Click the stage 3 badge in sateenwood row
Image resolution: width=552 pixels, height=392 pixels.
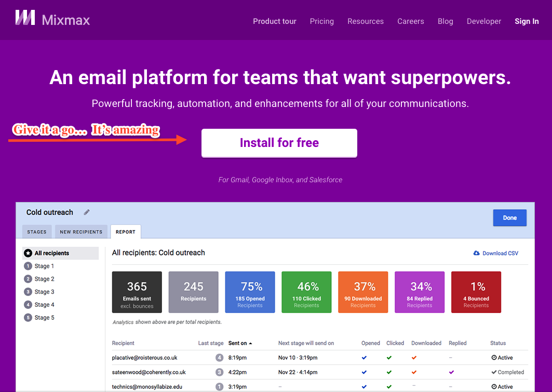[219, 372]
